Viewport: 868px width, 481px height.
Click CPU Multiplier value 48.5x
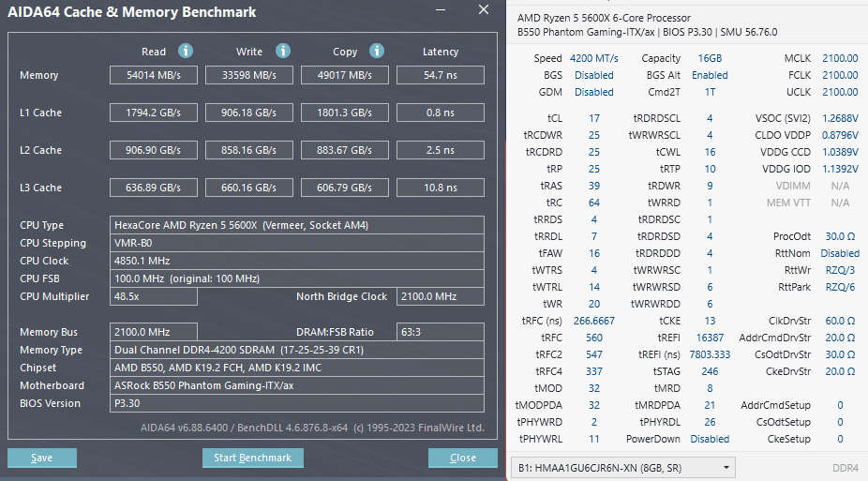pyautogui.click(x=154, y=296)
